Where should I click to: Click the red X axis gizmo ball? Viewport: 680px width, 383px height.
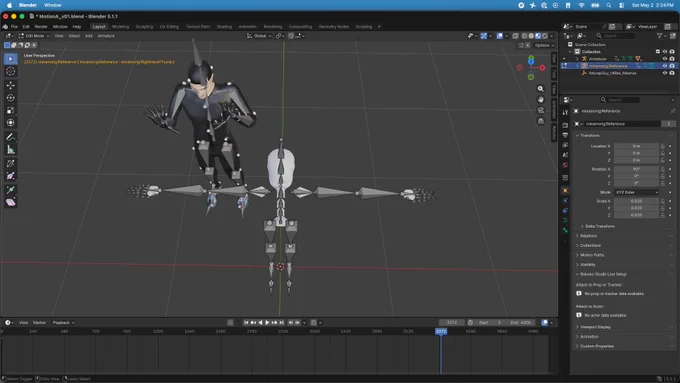(x=542, y=68)
